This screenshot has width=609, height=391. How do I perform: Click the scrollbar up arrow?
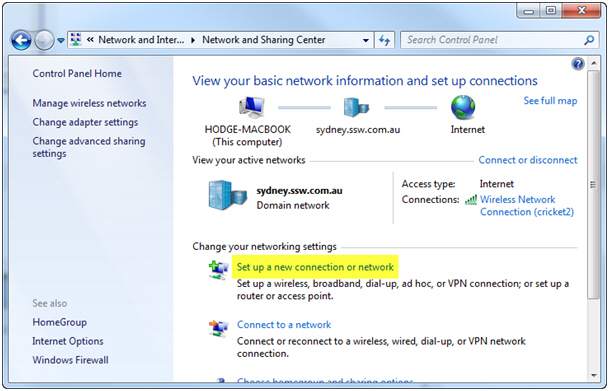(x=593, y=63)
